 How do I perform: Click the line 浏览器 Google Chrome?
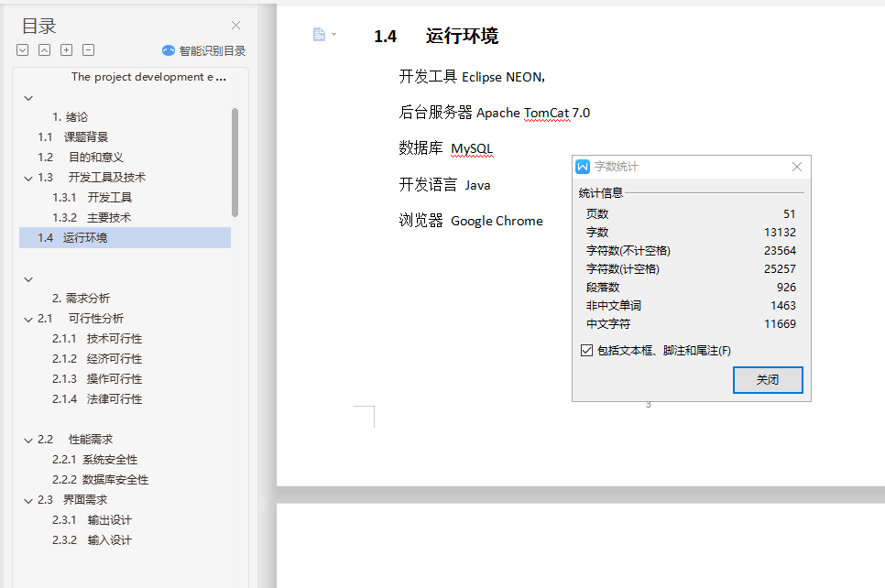[471, 221]
